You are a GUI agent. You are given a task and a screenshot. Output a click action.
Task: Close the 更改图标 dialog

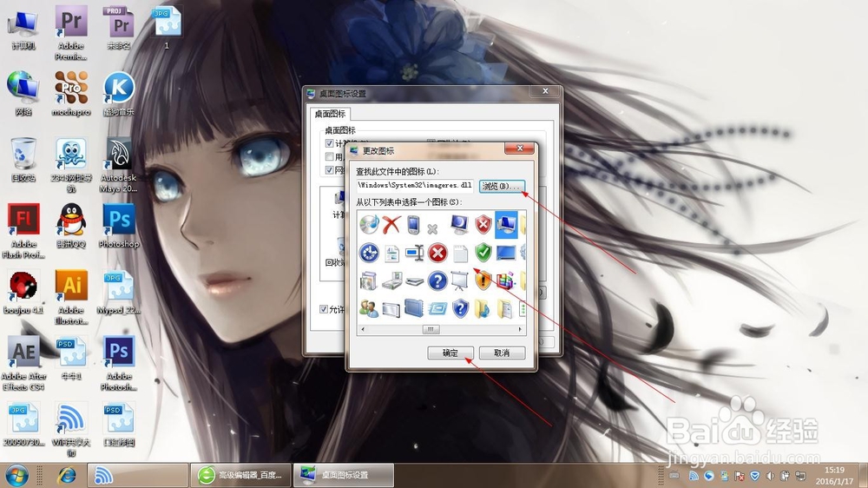point(520,148)
